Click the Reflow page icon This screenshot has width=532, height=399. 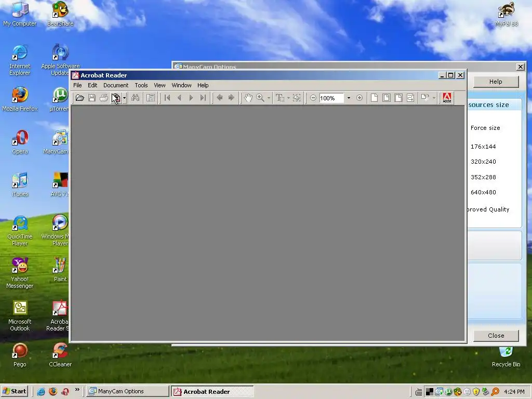[x=410, y=98]
